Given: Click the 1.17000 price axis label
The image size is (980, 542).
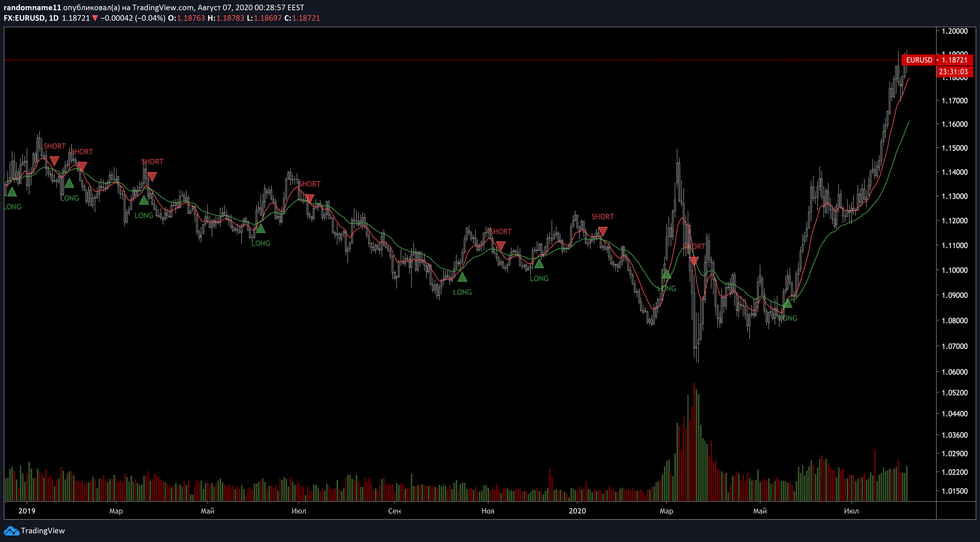Looking at the screenshot, I should (x=955, y=101).
